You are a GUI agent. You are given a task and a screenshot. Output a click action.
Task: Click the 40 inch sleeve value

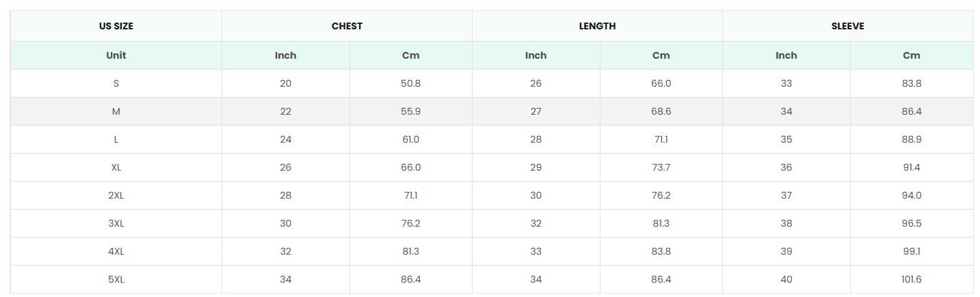786,279
